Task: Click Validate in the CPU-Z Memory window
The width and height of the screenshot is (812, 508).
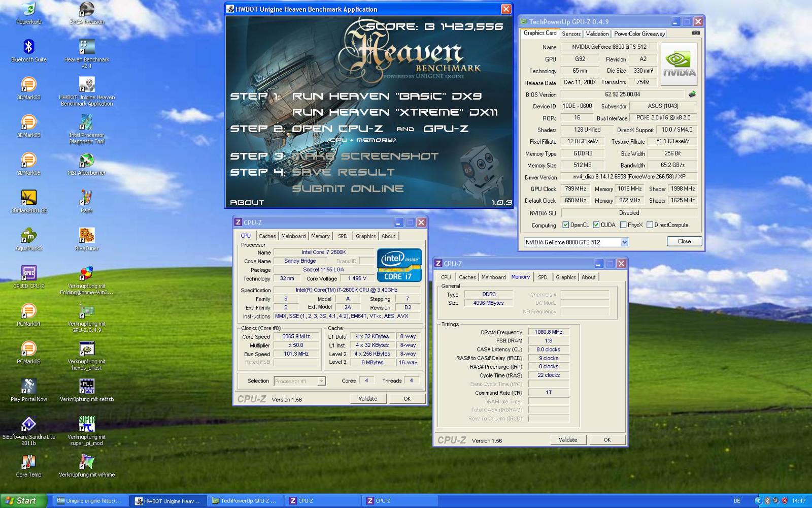Action: tap(568, 440)
